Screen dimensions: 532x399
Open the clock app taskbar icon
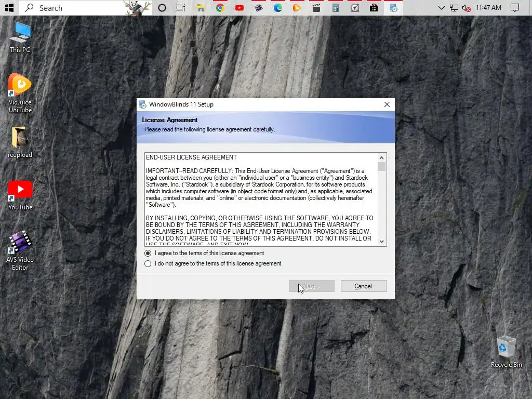click(355, 7)
